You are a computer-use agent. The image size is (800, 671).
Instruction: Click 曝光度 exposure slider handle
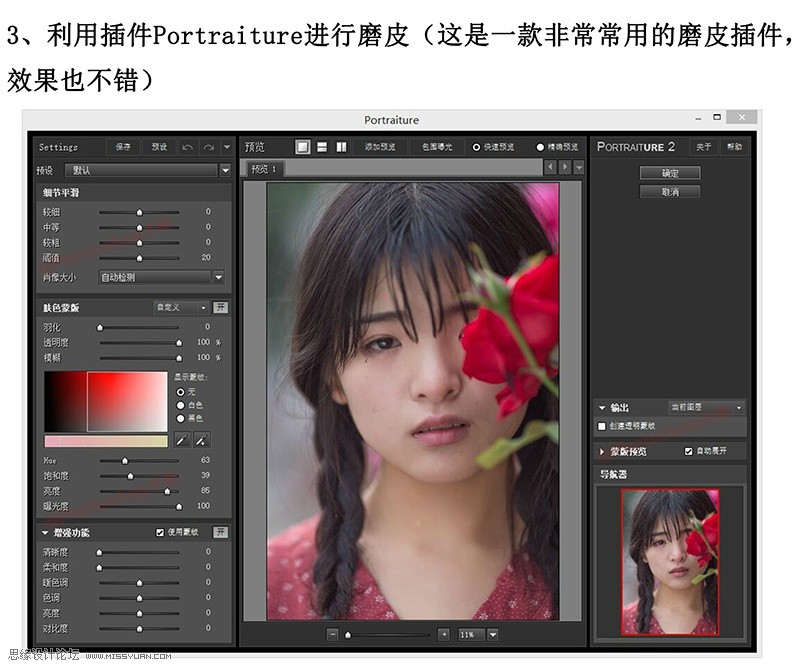[179, 507]
